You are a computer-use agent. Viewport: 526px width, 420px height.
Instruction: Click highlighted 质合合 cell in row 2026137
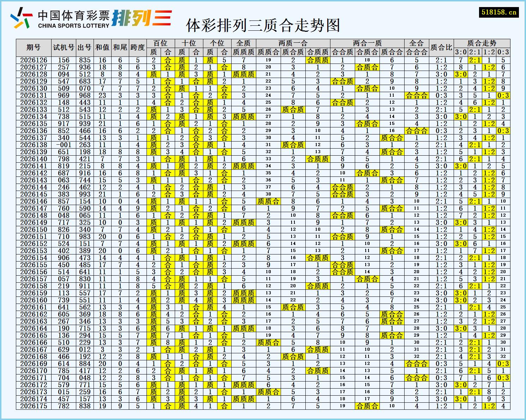click(392, 138)
